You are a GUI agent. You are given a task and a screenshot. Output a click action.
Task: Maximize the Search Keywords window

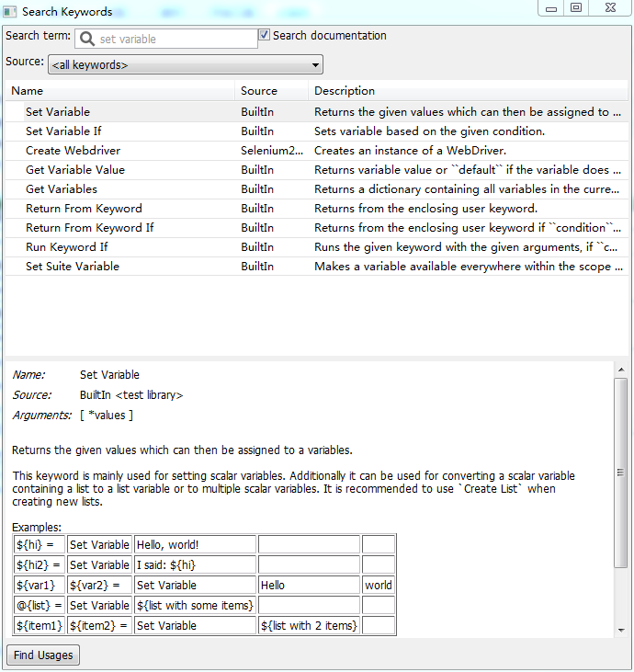(x=576, y=7)
